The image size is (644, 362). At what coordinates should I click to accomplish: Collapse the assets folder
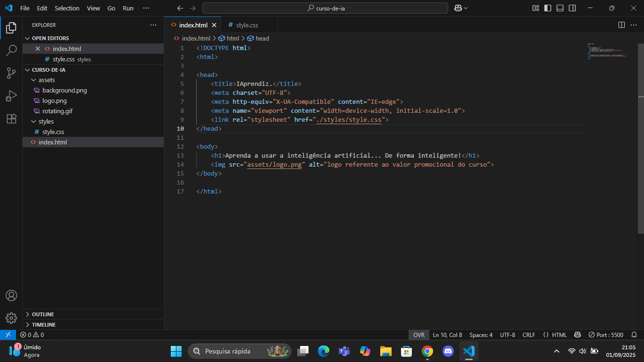click(x=33, y=80)
